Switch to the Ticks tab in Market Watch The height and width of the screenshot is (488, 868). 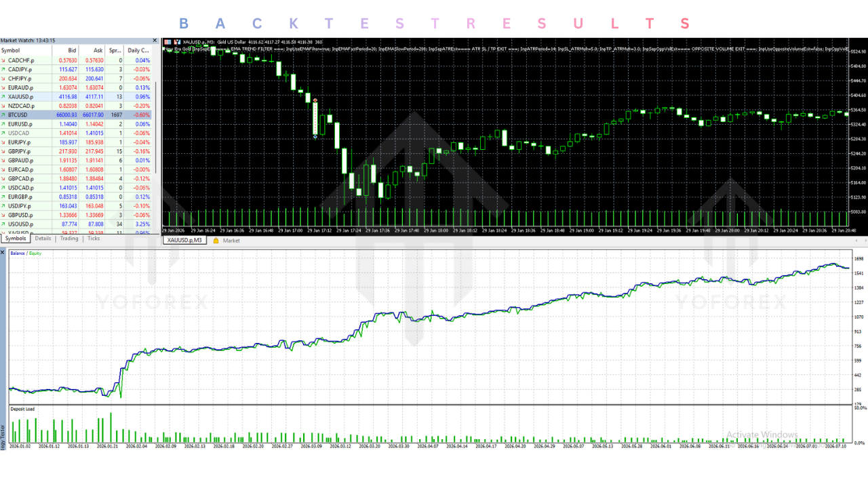pos(94,239)
